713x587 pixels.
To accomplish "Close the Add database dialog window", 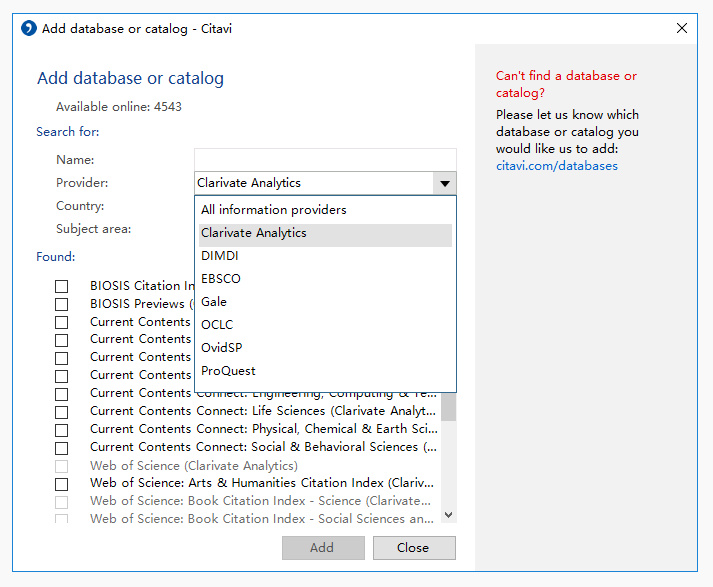I will (681, 29).
